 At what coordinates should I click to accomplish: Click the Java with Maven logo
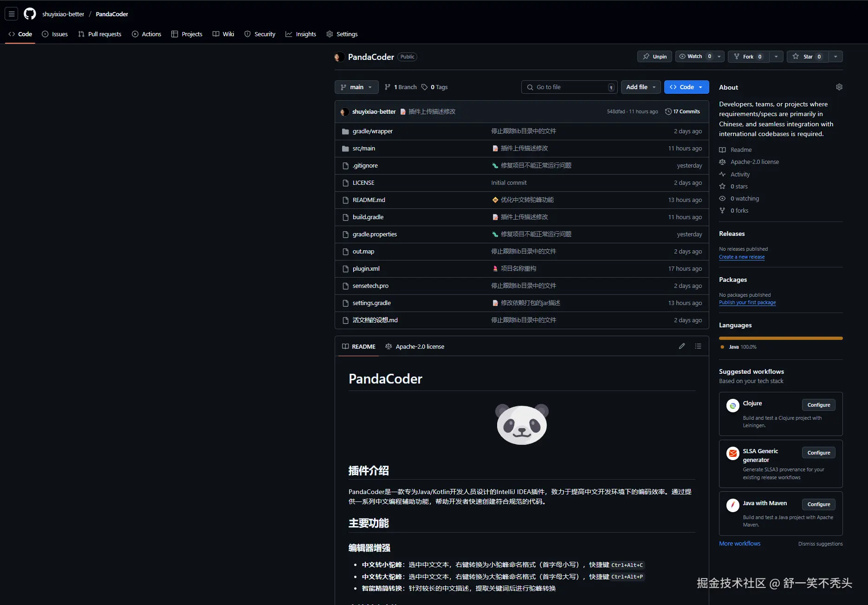coord(733,505)
